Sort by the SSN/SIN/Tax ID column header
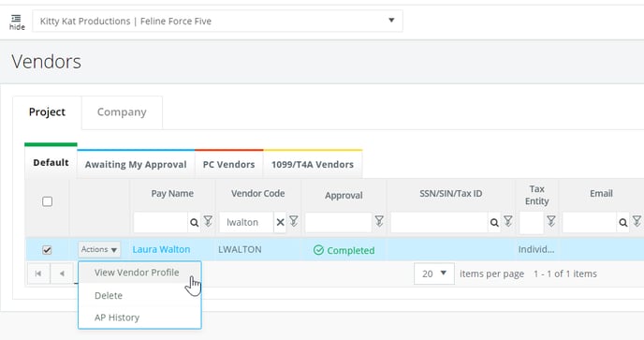644x340 pixels. (451, 194)
